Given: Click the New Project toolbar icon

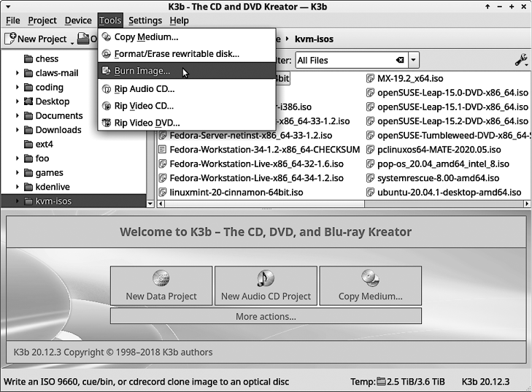Looking at the screenshot, I should click(10, 39).
